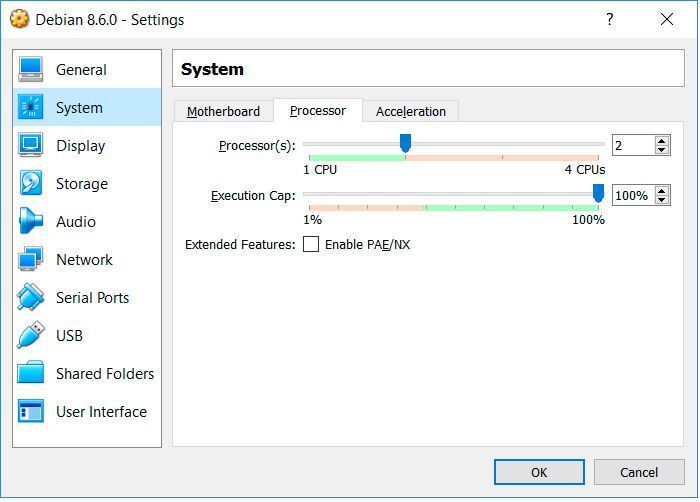
Task: Open the Shared Folders folder icon
Action: coord(31,373)
